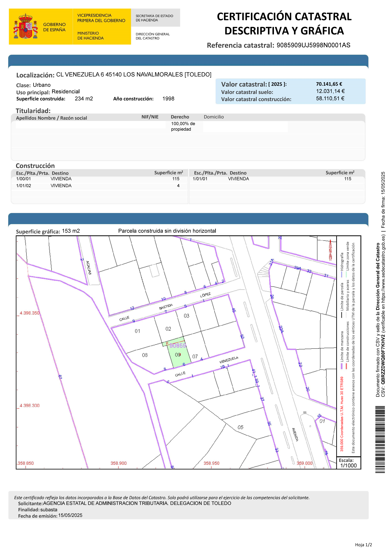This screenshot has height=554, width=392.
Task: Click the cadastral reference number 9085909UJ5998N0001AS
Action: (313, 45)
